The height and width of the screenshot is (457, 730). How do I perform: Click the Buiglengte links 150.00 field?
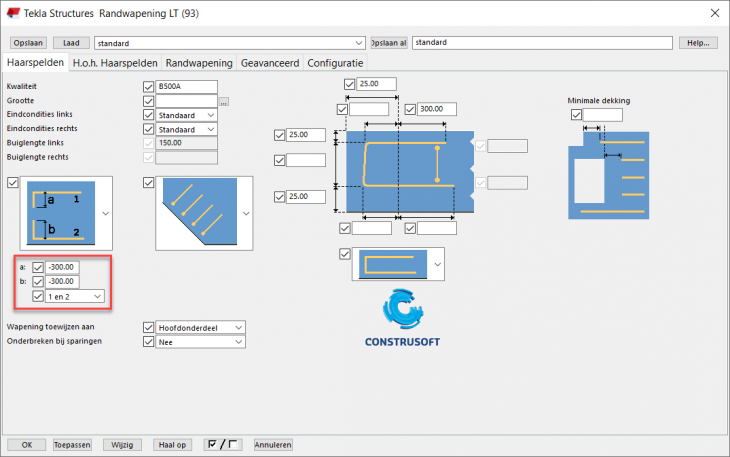(x=186, y=143)
